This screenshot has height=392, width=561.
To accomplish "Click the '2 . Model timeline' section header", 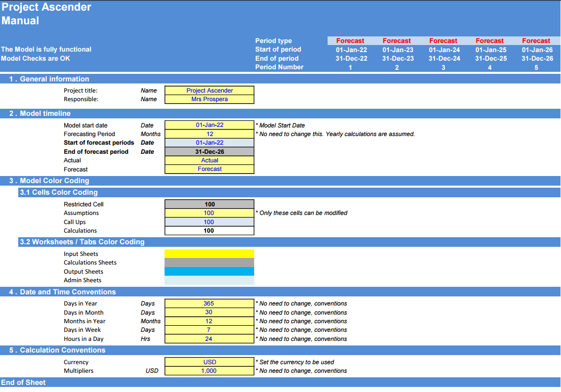I will [x=280, y=113].
